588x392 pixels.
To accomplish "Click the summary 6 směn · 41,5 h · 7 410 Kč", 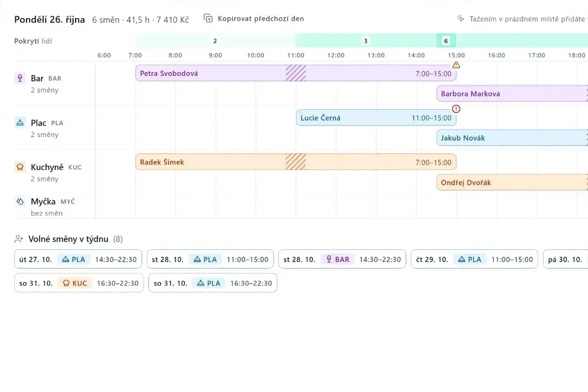I will [141, 20].
